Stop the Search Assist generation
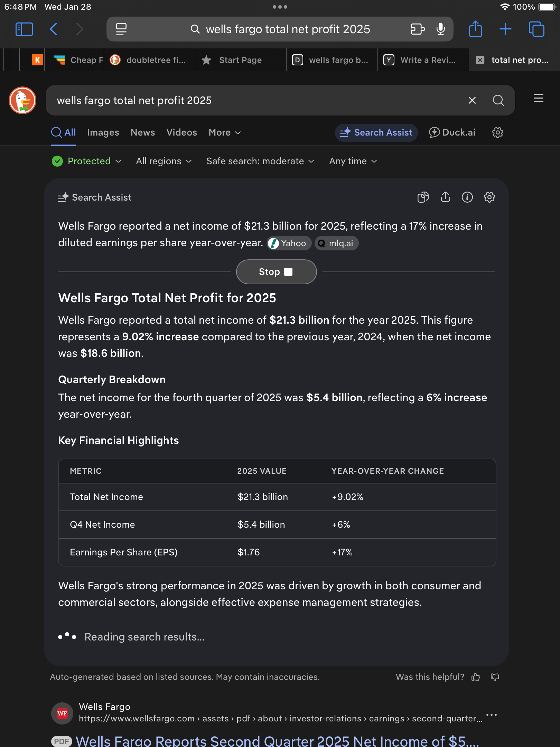This screenshot has height=747, width=560. [x=276, y=272]
